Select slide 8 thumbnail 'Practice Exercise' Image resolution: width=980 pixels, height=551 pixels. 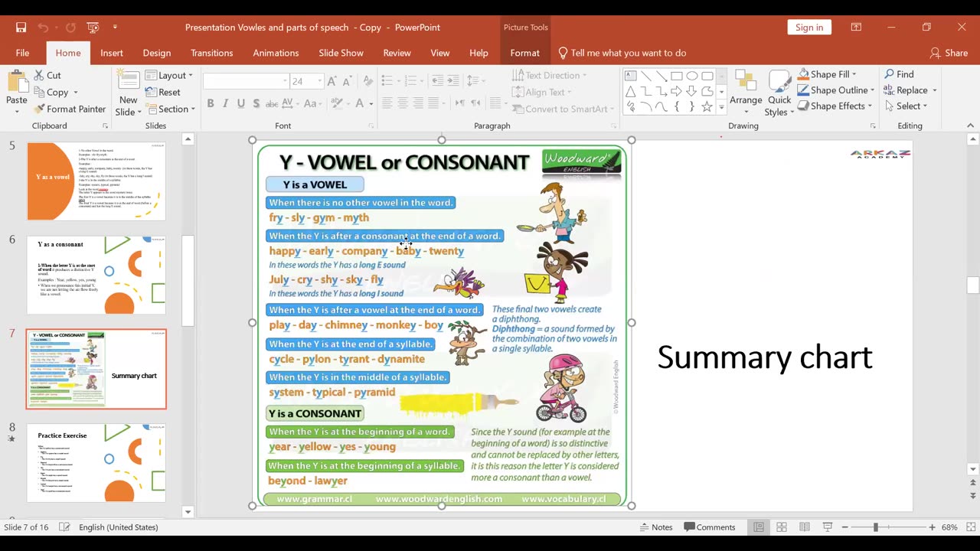(96, 464)
